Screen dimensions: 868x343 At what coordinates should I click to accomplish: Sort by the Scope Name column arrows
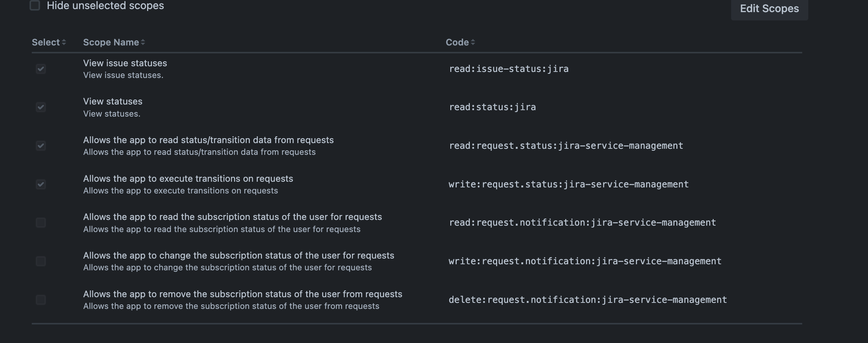click(143, 42)
